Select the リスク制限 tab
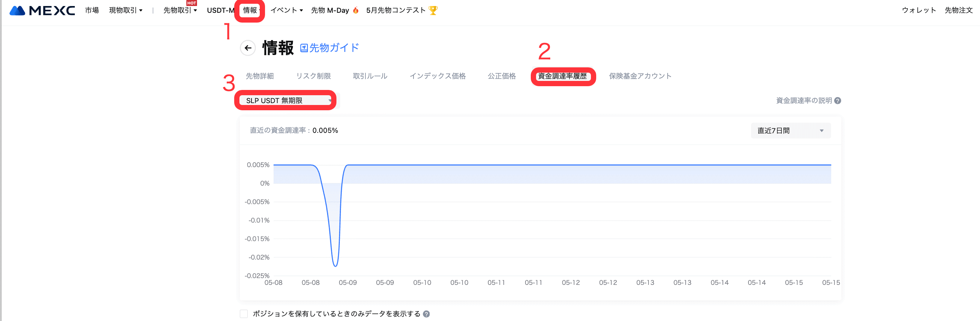This screenshot has height=321, width=980. pos(313,76)
